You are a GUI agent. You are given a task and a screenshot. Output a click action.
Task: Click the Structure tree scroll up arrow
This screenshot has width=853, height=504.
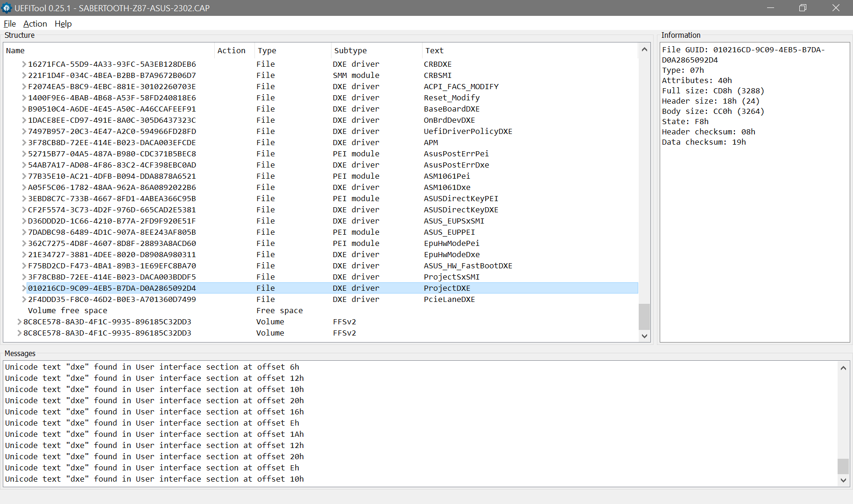[x=644, y=49]
